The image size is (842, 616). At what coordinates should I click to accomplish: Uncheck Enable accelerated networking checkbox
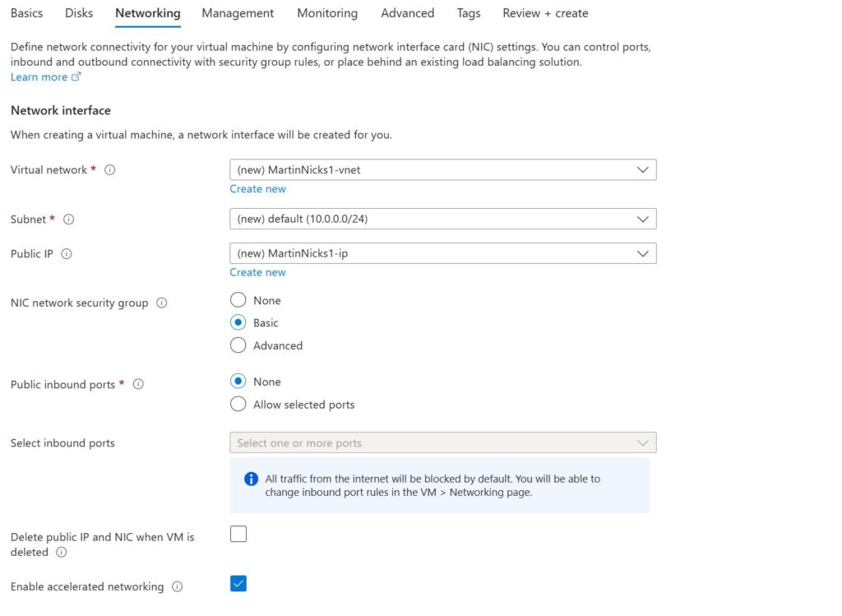click(238, 584)
